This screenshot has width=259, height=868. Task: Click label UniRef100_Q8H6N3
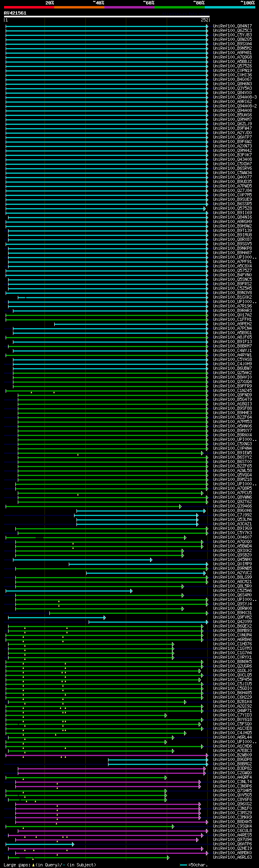[232, 84]
